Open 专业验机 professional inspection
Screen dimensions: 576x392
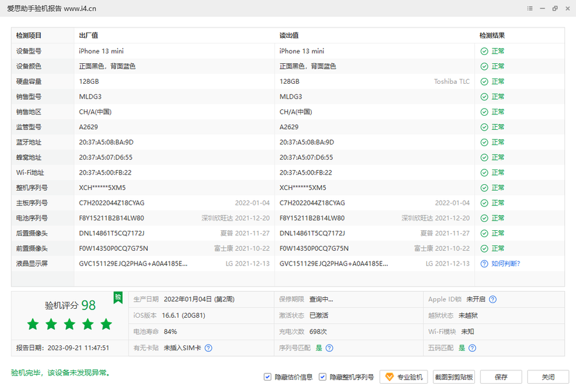click(x=404, y=377)
